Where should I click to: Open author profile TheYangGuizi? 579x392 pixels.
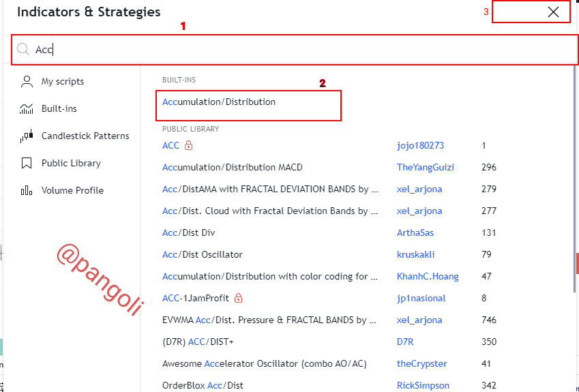pos(426,167)
